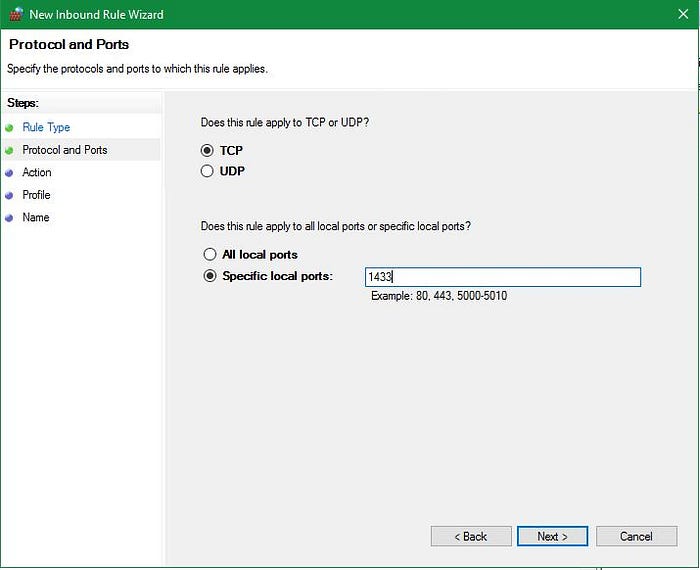Select the Protocol and Ports step
Viewport: 700px width, 570px height.
click(65, 150)
